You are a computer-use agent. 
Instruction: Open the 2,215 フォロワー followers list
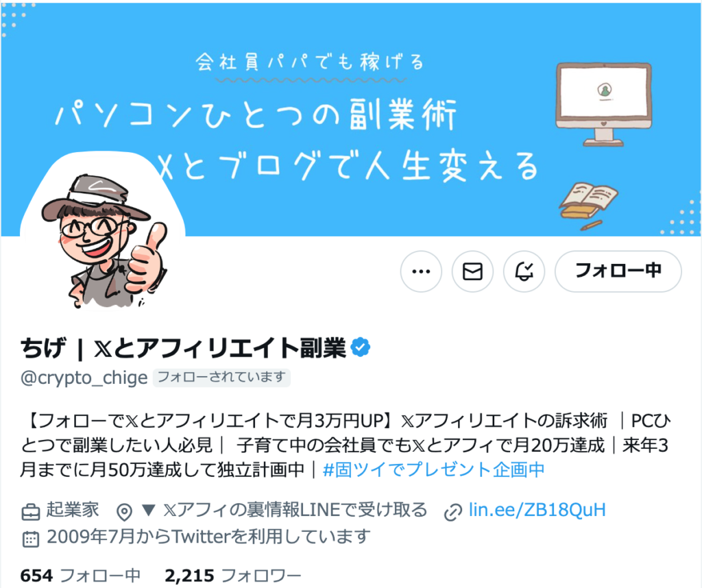pos(233,576)
